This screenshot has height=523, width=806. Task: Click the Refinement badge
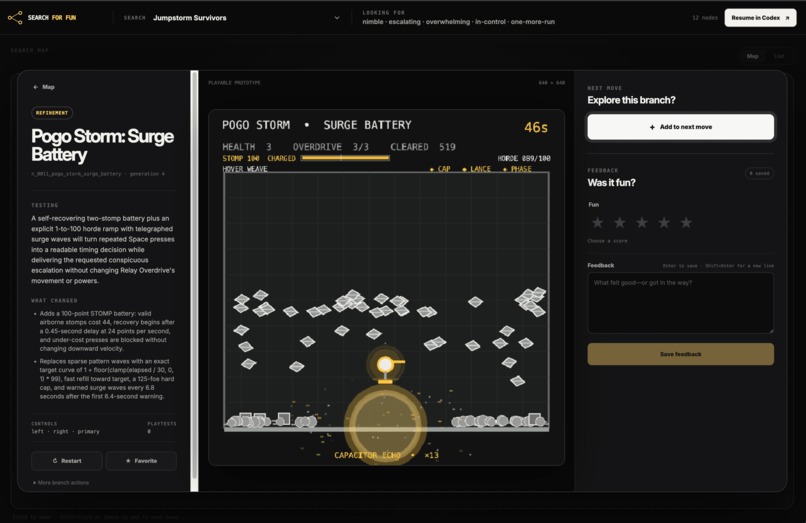[52, 113]
